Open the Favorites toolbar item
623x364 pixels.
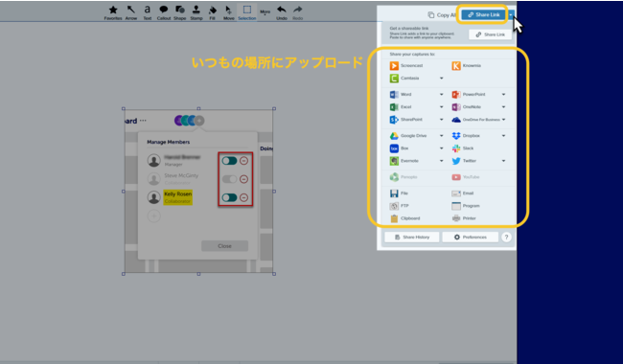pyautogui.click(x=113, y=12)
